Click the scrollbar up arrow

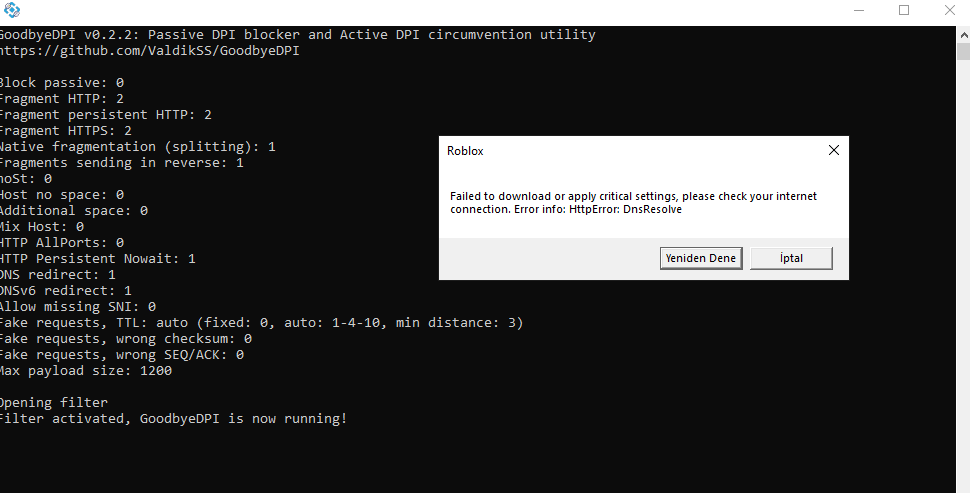[x=963, y=33]
